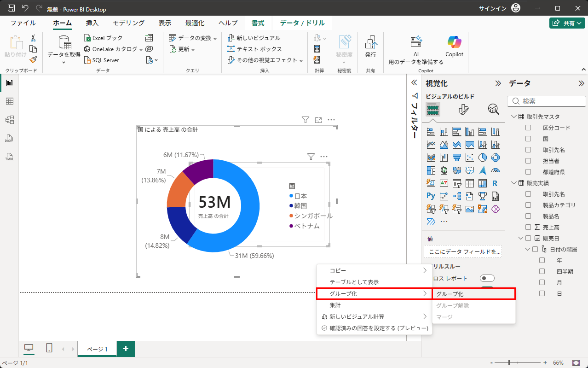The height and width of the screenshot is (368, 588).
Task: Select the clustered column chart visual
Action: coord(470,132)
